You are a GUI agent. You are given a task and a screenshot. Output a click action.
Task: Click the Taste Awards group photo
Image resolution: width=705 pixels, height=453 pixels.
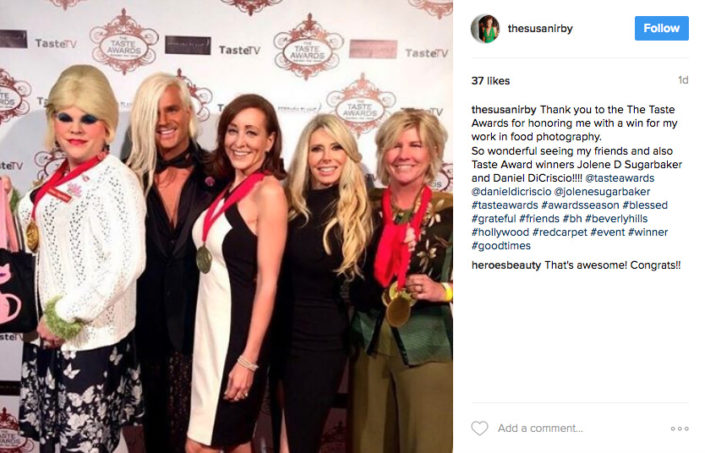coord(226,226)
